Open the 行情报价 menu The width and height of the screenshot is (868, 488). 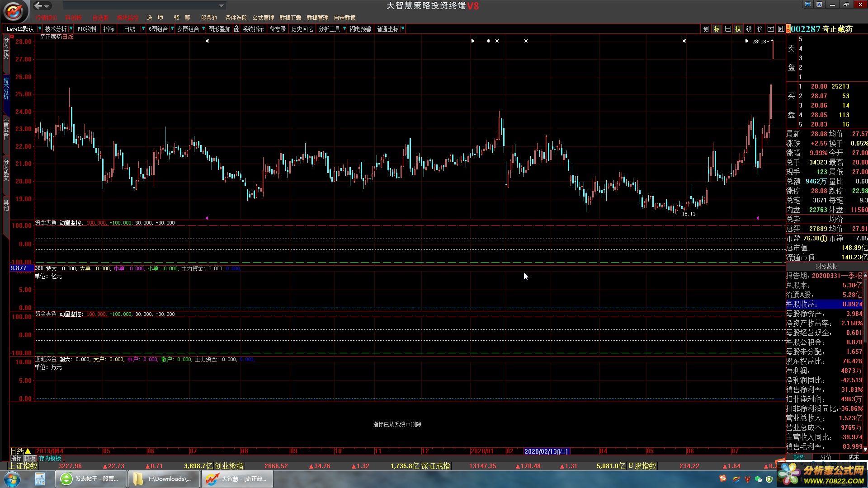point(47,18)
